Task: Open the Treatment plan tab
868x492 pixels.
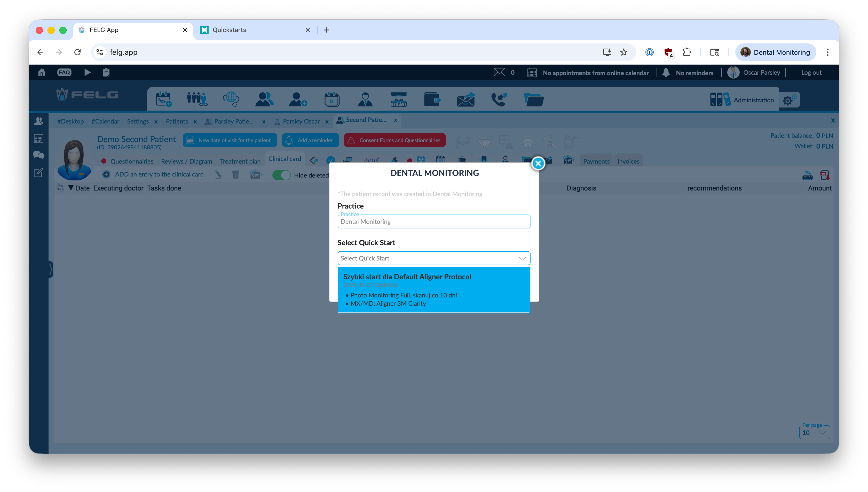Action: (x=240, y=161)
